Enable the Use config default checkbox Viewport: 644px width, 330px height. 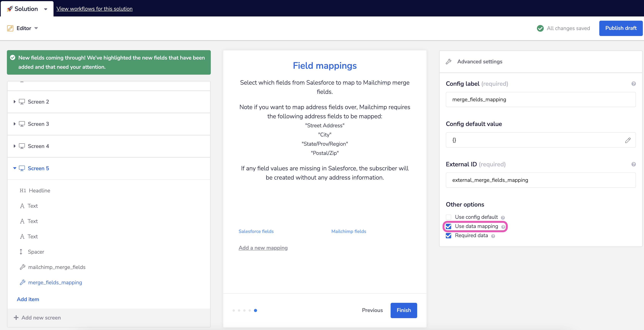(x=449, y=217)
